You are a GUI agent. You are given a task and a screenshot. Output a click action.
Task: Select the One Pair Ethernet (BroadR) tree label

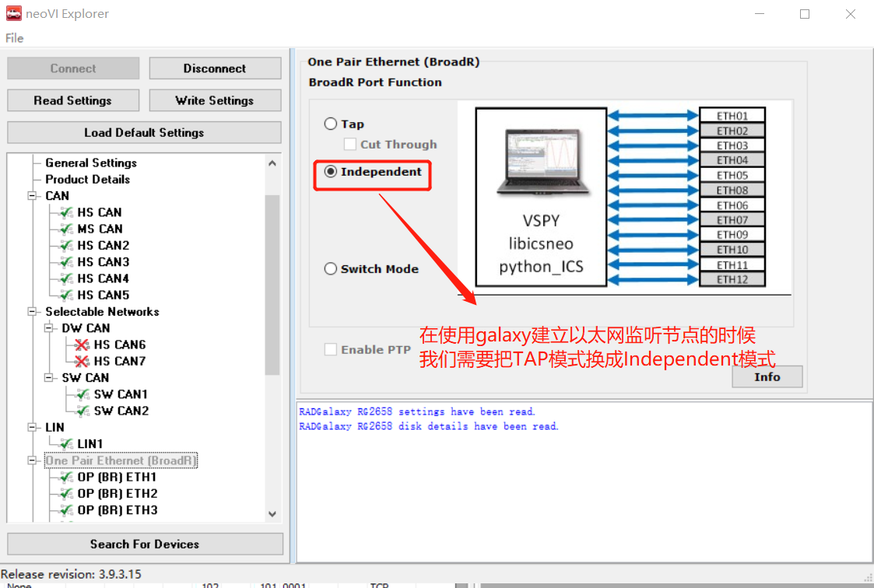tap(121, 460)
